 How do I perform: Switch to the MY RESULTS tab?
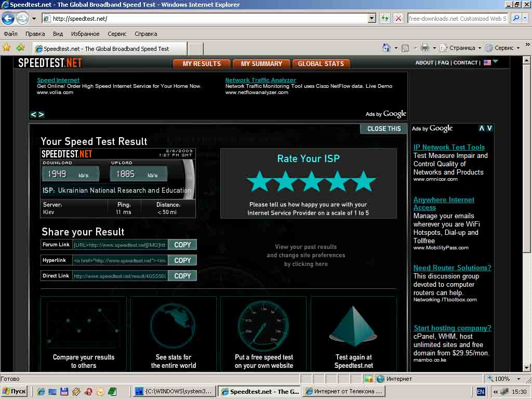click(202, 63)
